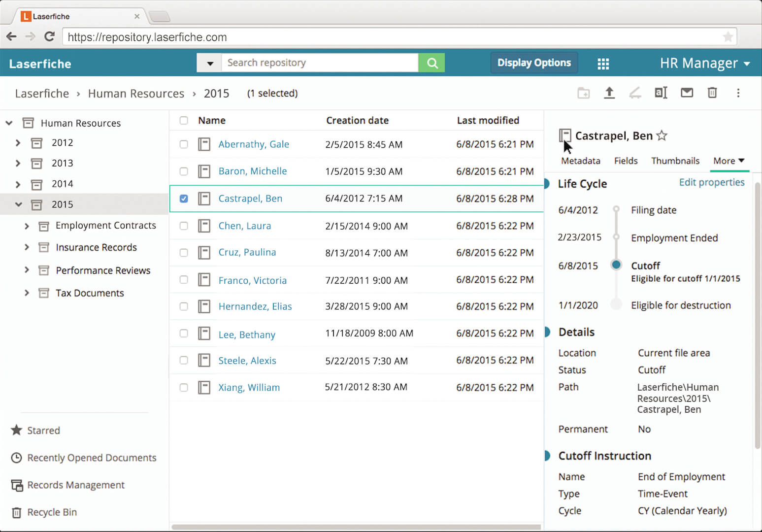Check the Hernandez, Elias checkbox

(x=184, y=306)
